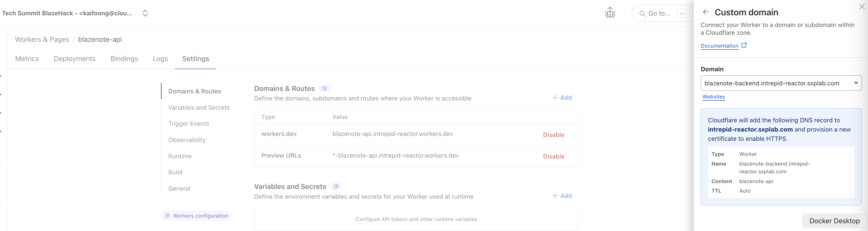
Task: Go to Workers & Pages breadcrumb
Action: coord(42,39)
